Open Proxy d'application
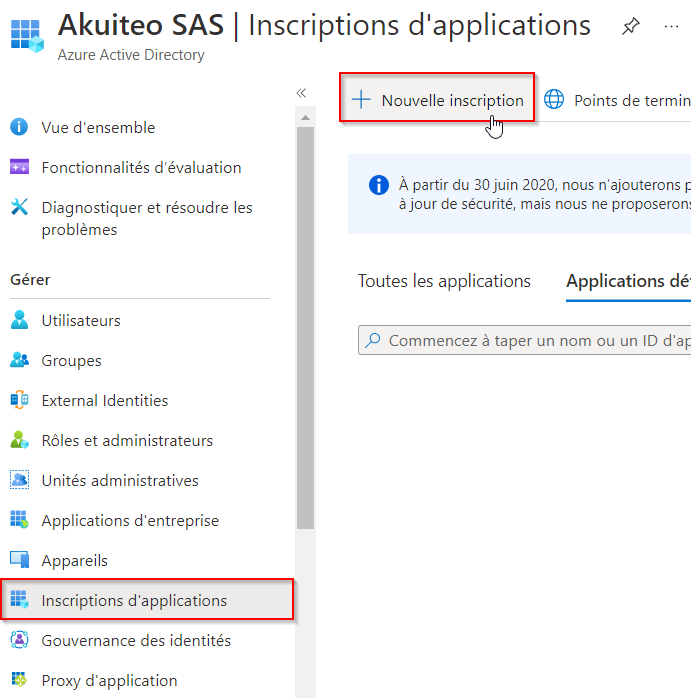 tap(109, 681)
